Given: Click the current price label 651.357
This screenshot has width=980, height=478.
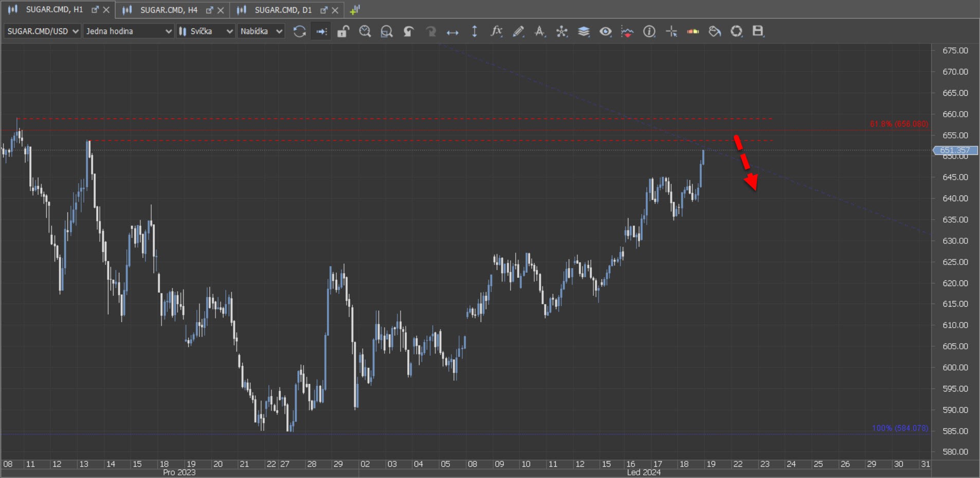Looking at the screenshot, I should [x=955, y=150].
